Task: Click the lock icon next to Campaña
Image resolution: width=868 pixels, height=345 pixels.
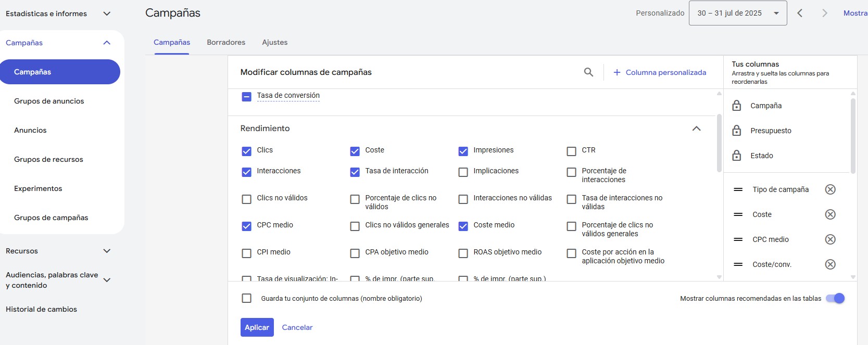Action: 736,106
